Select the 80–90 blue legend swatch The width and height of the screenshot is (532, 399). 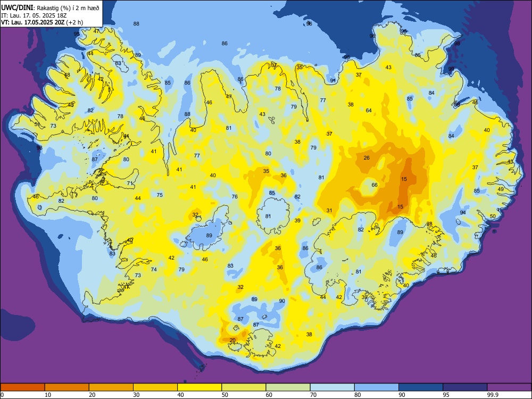pyautogui.click(x=377, y=387)
